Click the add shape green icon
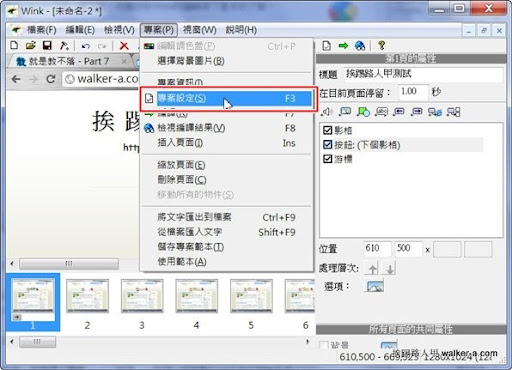The image size is (512, 370). pos(363,112)
